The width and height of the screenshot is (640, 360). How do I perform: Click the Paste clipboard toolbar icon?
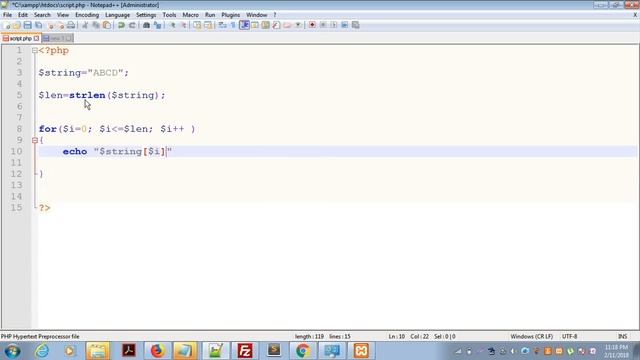[107, 25]
